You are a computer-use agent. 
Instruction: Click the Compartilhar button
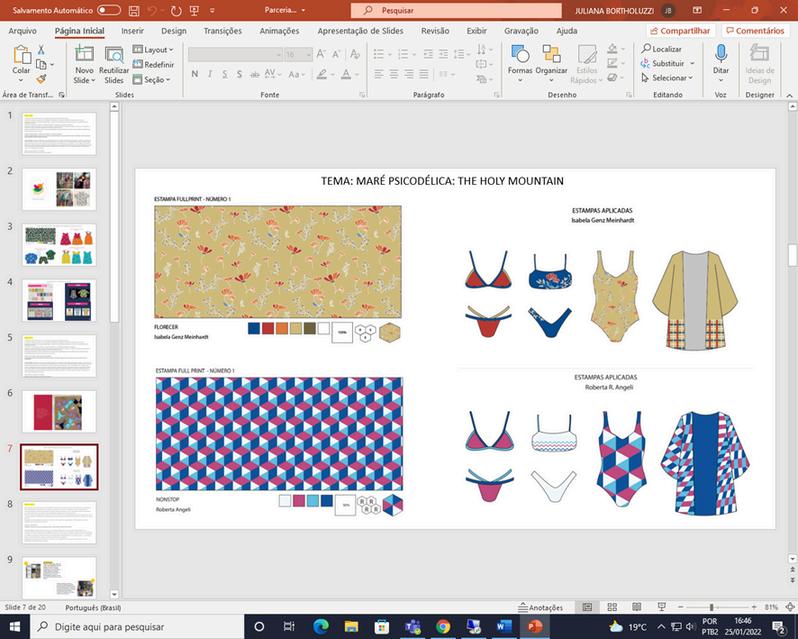click(681, 31)
